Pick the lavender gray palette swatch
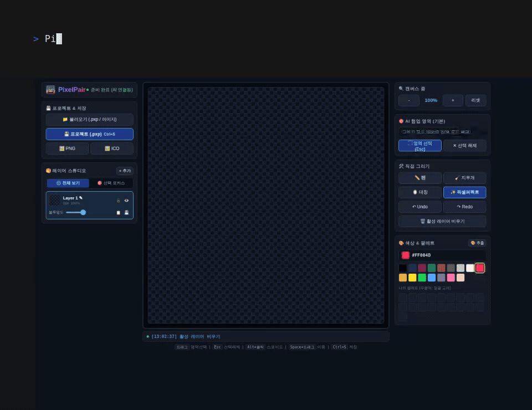The height and width of the screenshot is (410, 532). (441, 278)
